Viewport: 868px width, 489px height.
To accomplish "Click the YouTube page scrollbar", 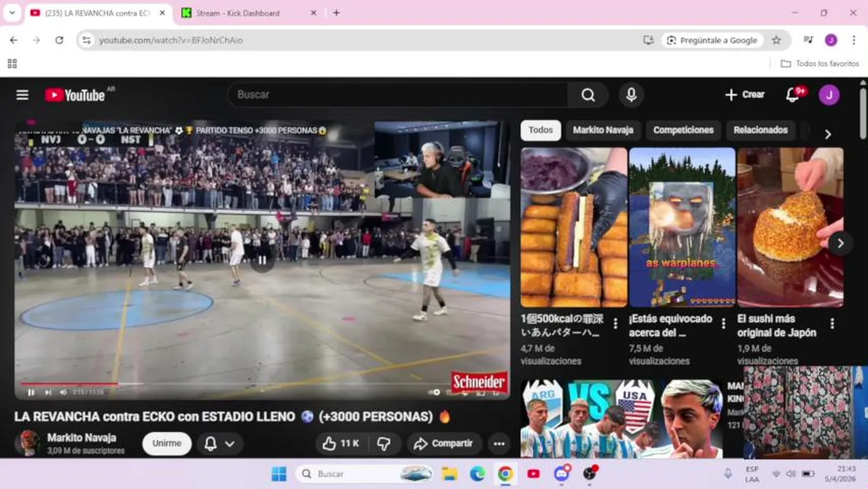I will click(863, 113).
